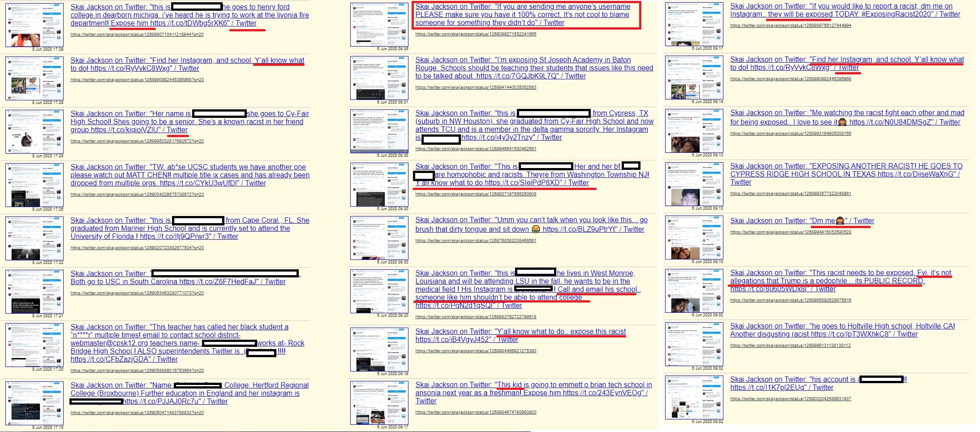Open the twitter.com status URL under 'sending me anyone's username'
980x432 pixels.
click(476, 34)
